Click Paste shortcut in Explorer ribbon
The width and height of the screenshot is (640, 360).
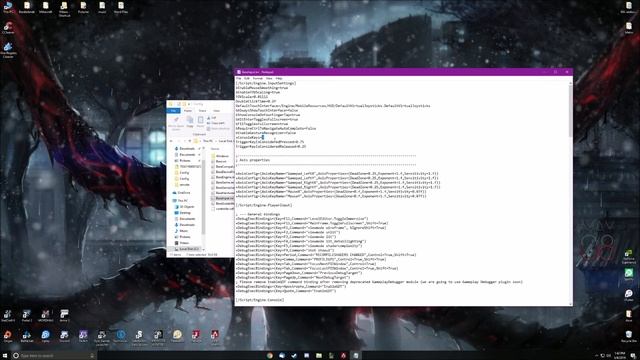point(219,129)
